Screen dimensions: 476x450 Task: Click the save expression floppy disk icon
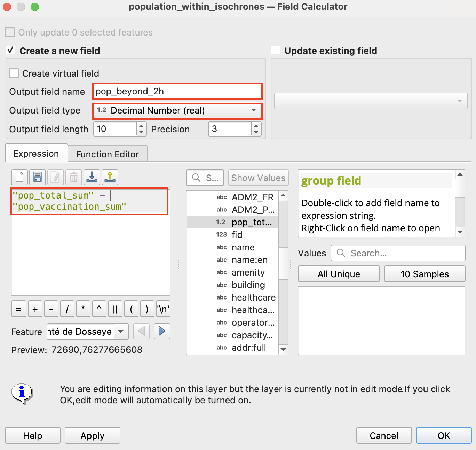pos(38,177)
